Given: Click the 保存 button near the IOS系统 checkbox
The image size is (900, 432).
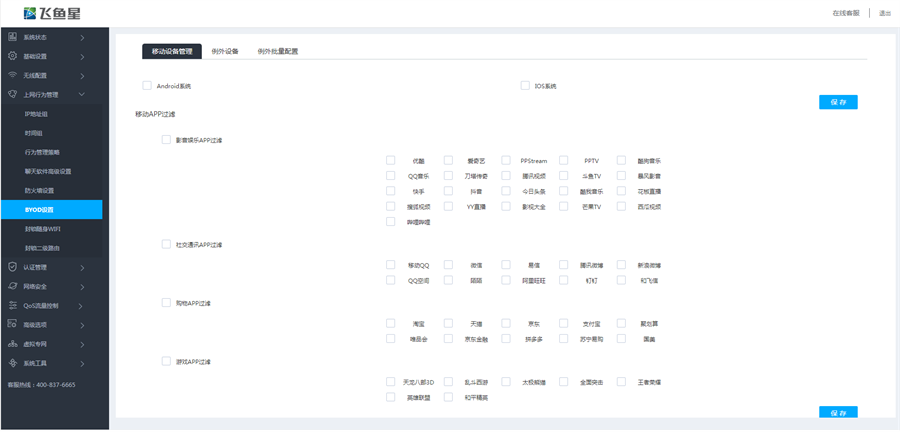Looking at the screenshot, I should (x=838, y=102).
